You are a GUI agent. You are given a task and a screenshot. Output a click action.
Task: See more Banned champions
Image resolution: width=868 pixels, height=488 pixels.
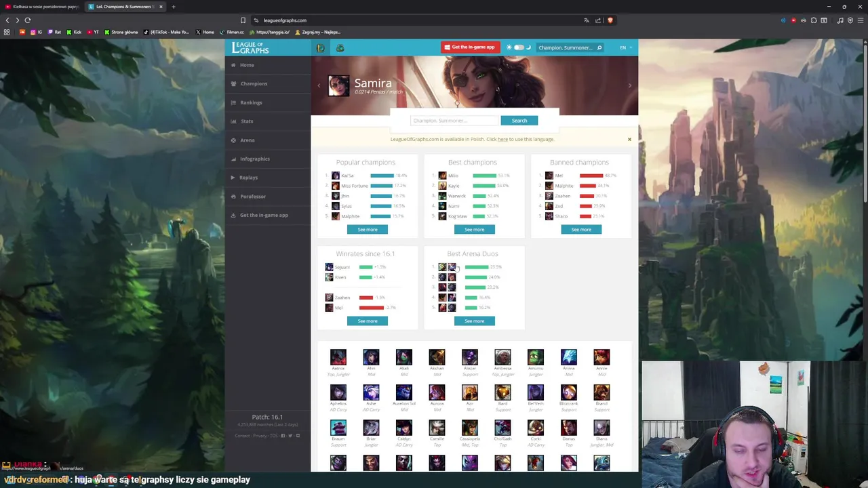coord(581,229)
